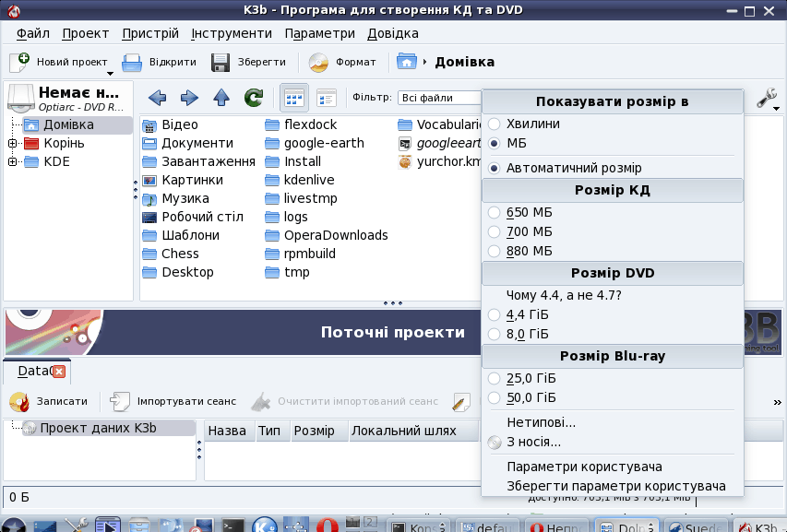Open the Інструменти menu
This screenshot has width=787, height=532.
(232, 33)
